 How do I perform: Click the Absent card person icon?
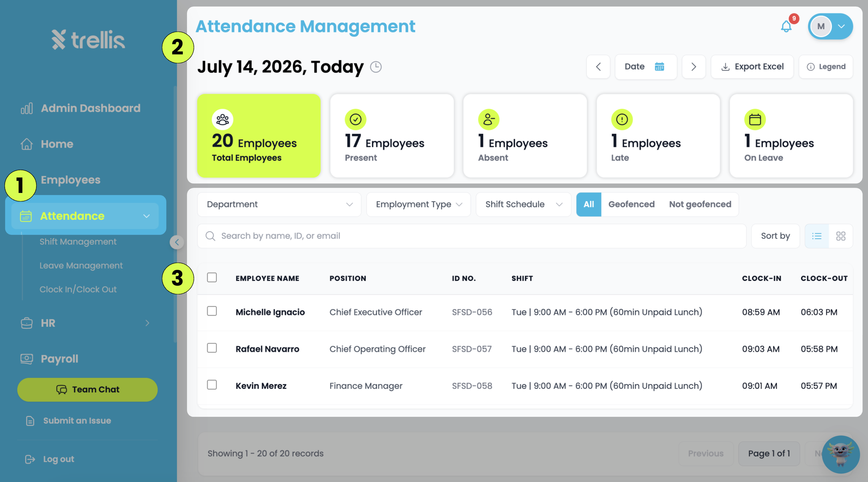pos(489,119)
